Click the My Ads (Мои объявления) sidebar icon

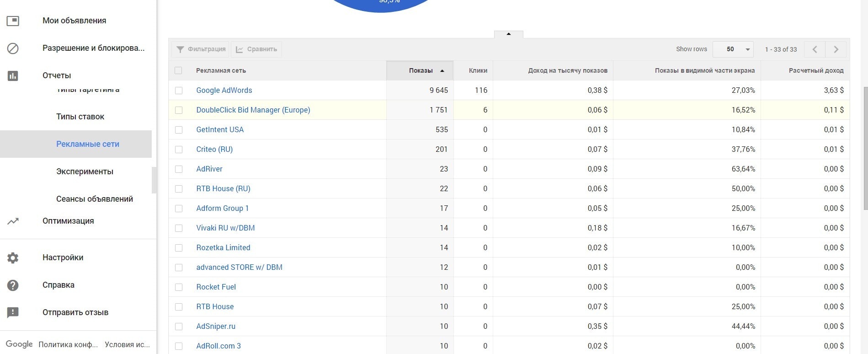(13, 21)
